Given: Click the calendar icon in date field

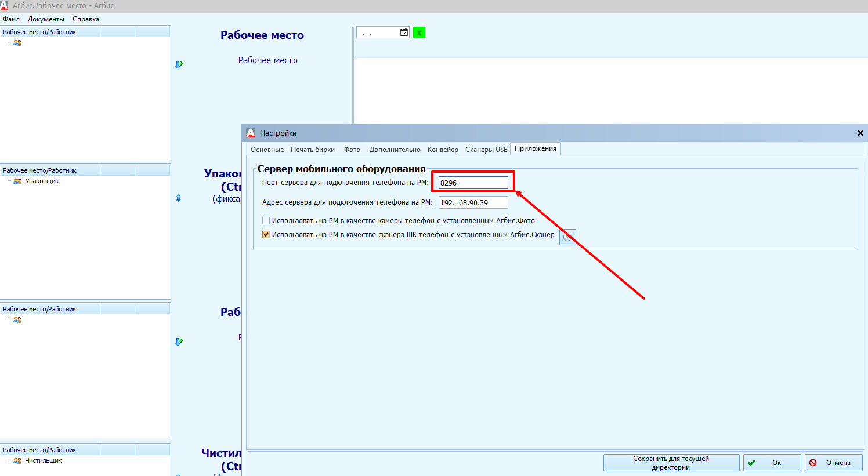Looking at the screenshot, I should tap(404, 32).
